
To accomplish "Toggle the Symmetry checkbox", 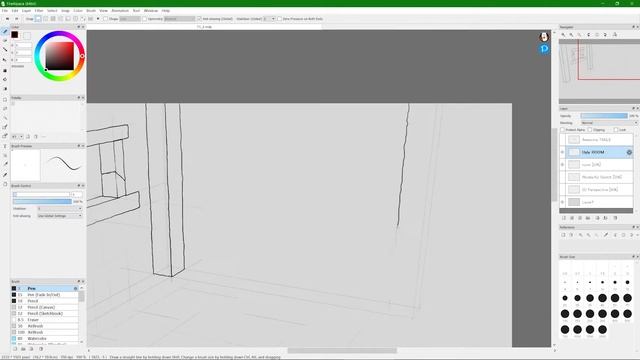I will coord(144,19).
